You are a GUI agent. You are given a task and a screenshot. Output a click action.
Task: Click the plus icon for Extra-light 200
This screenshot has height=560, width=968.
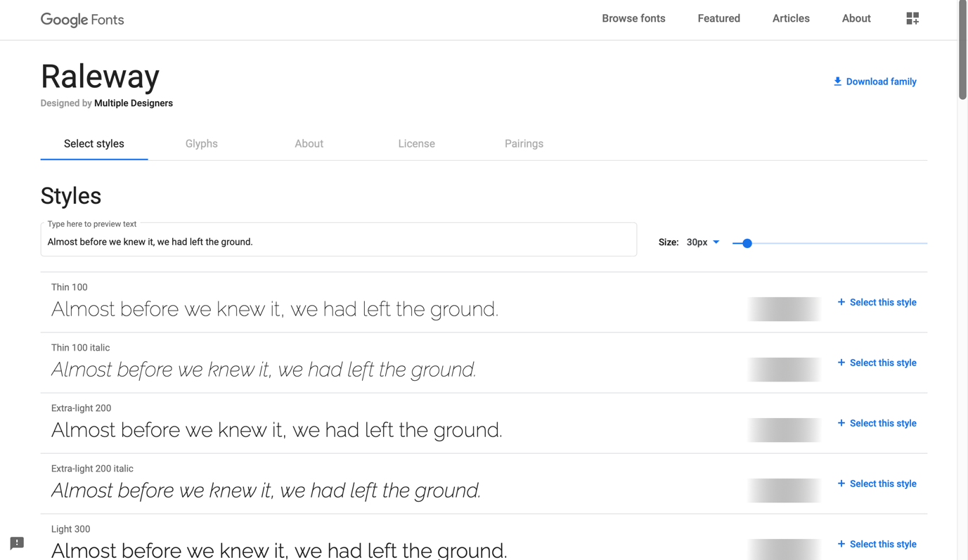[x=841, y=423]
